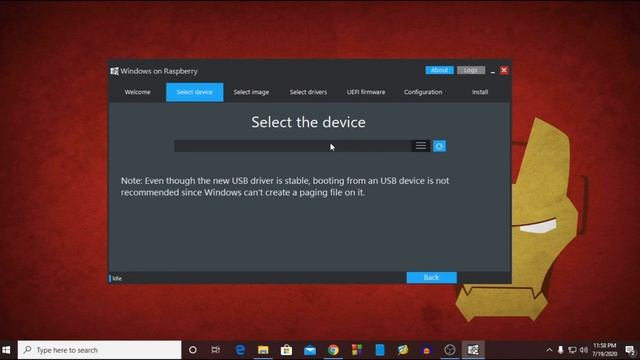Go to the Select image tab
Screen dimensions: 640x360
tap(251, 92)
